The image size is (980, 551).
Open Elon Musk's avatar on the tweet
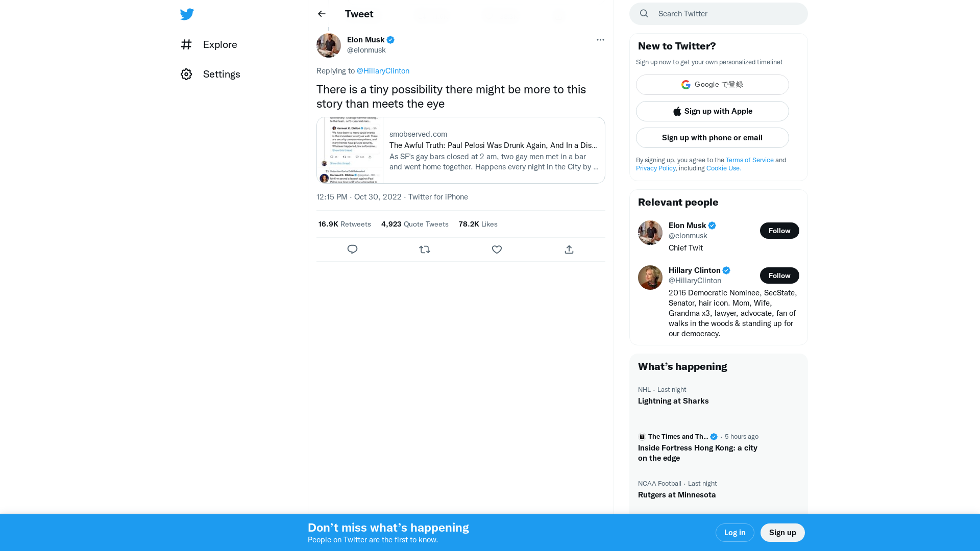click(329, 45)
